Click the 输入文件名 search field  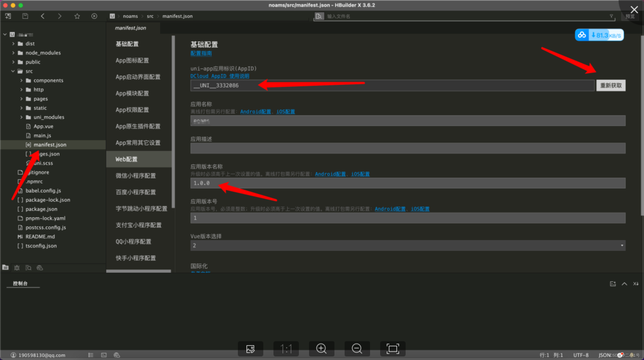(466, 16)
